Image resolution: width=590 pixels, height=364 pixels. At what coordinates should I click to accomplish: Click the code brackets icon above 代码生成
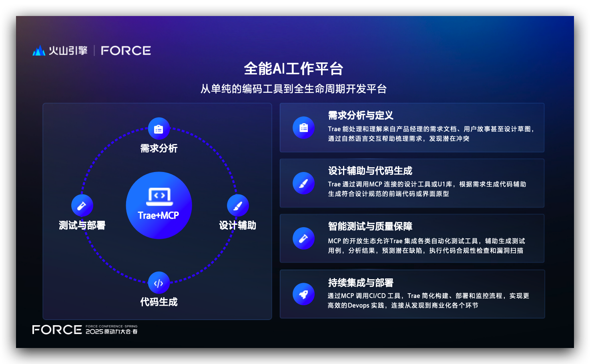click(x=159, y=283)
